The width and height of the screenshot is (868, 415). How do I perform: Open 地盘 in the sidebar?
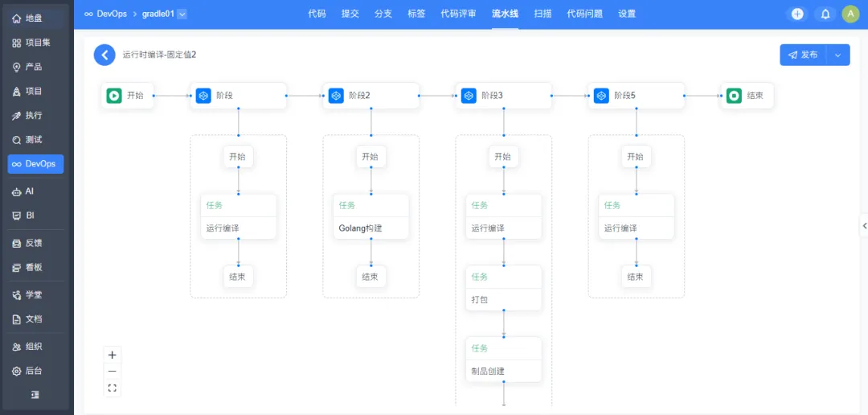point(35,18)
